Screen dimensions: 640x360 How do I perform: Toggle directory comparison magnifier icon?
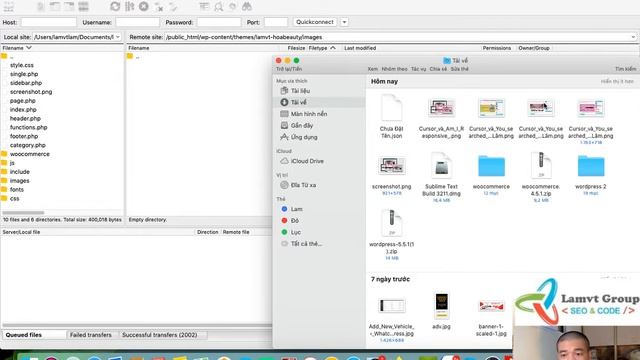[219, 7]
